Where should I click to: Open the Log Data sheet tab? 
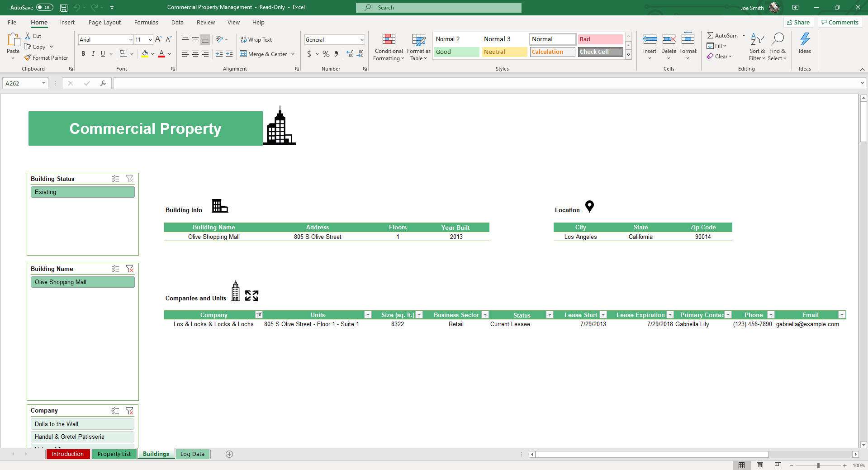point(192,454)
